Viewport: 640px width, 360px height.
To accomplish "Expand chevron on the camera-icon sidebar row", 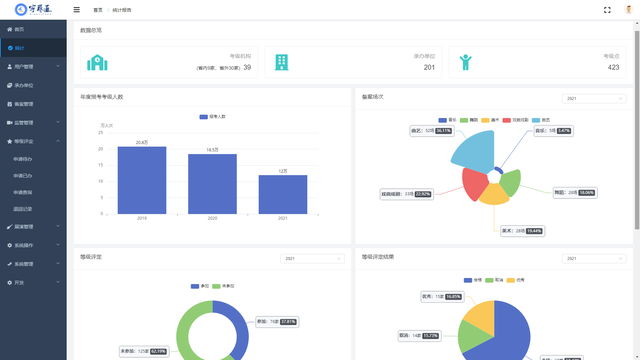I will tap(58, 122).
